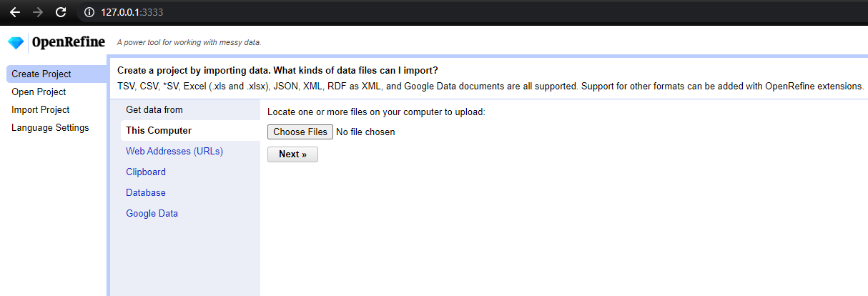Screen dimensions: 868x296
Task: Go to the Import Project tab
Action: pos(40,110)
